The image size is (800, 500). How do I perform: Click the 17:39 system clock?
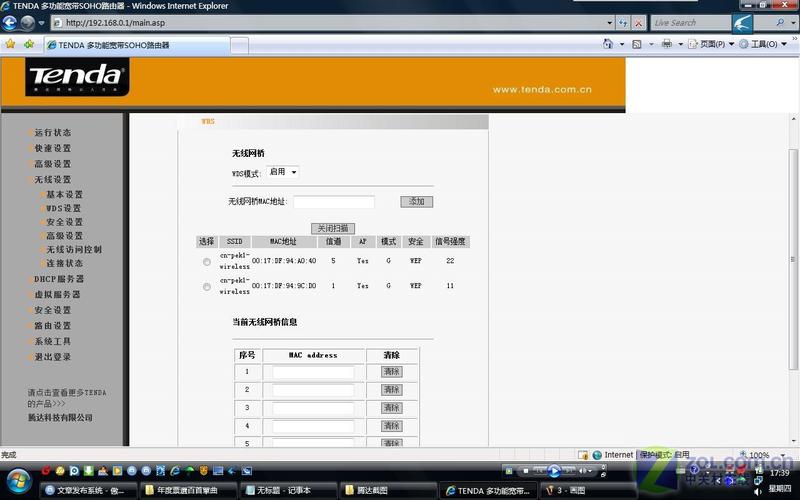pos(780,473)
